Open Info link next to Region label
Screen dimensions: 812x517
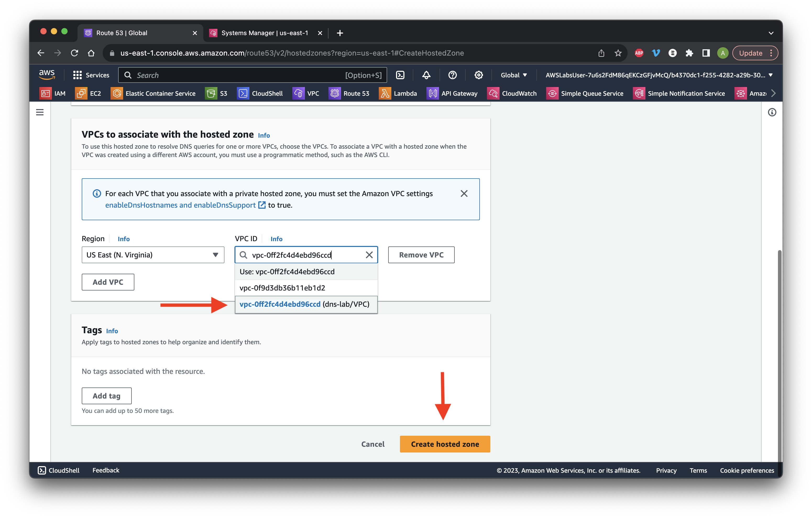[123, 239]
